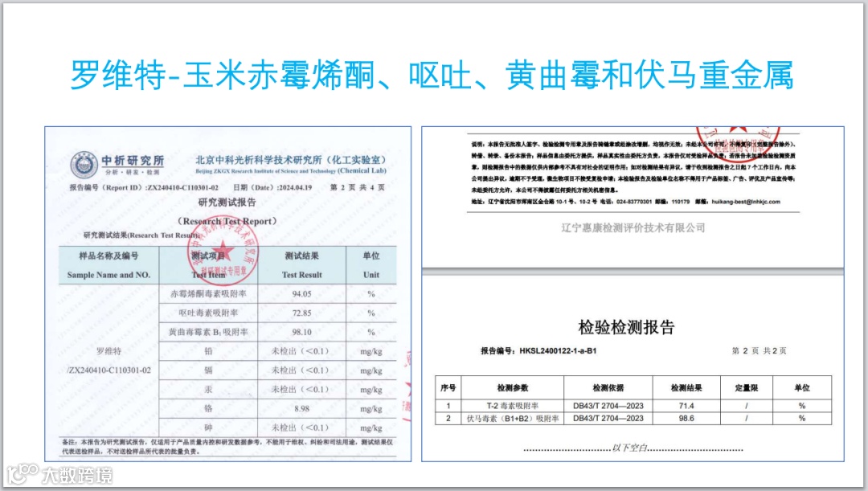This screenshot has width=868, height=491.
Task: Click the 样品名称及编号 Sample Name column header
Action: pos(108,265)
